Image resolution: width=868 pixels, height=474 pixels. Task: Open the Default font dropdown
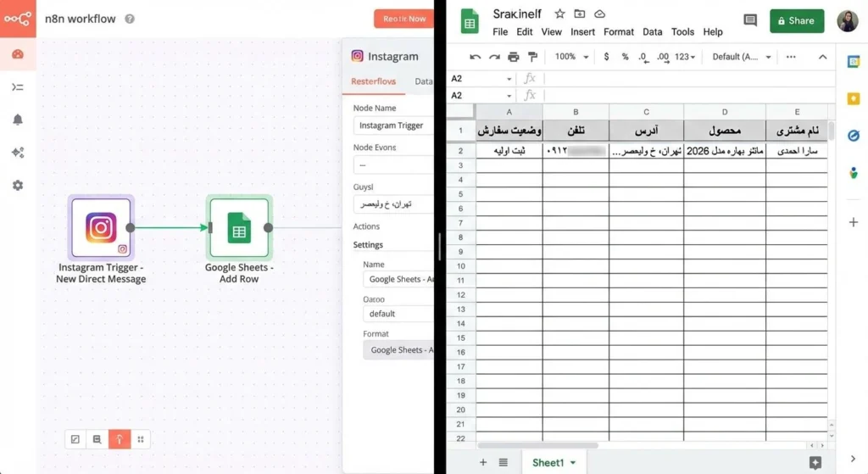pos(741,57)
